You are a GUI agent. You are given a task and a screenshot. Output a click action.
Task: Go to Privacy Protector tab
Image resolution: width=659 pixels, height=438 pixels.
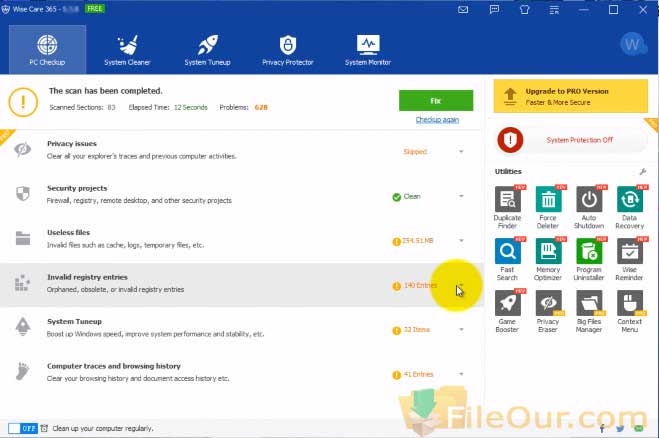click(287, 50)
